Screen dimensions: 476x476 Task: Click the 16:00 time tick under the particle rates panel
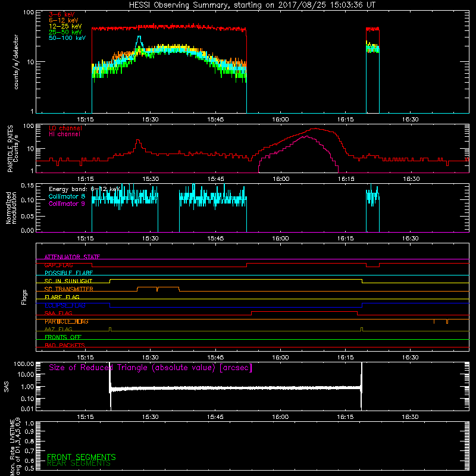[x=280, y=179]
